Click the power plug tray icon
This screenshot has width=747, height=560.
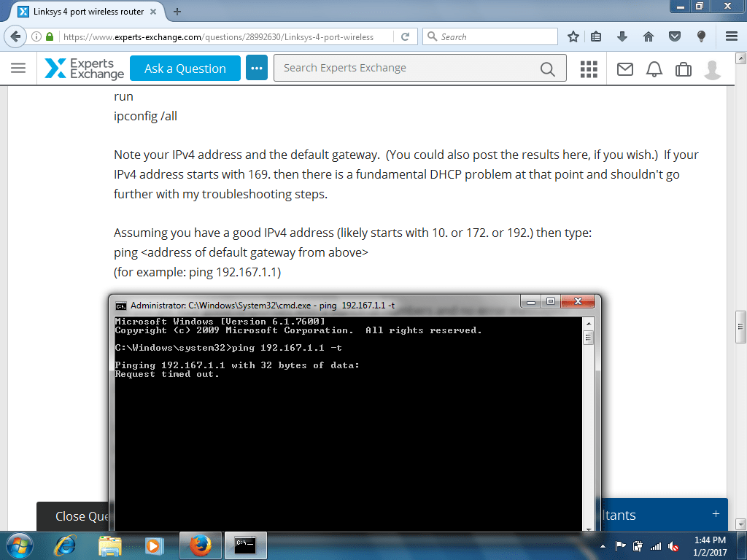pyautogui.click(x=638, y=546)
